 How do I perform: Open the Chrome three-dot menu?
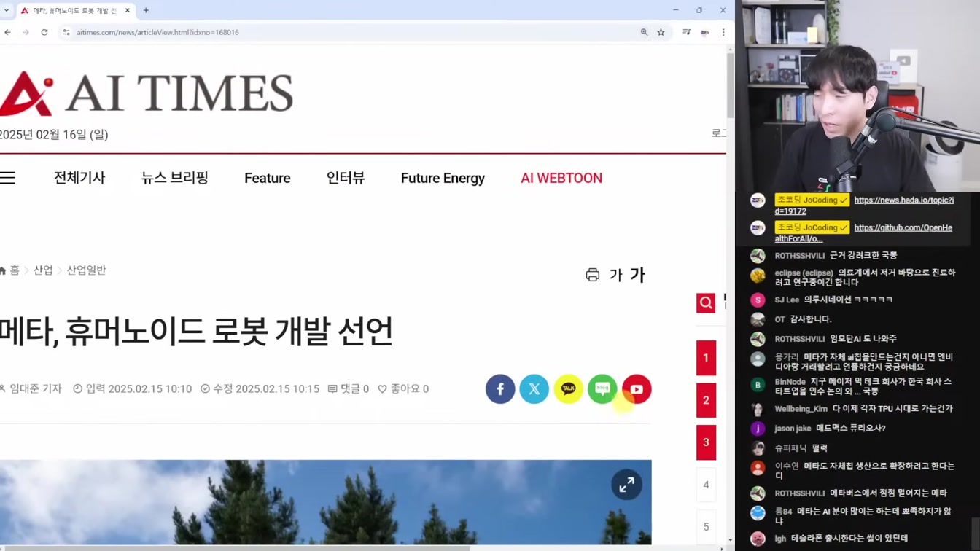(x=723, y=32)
